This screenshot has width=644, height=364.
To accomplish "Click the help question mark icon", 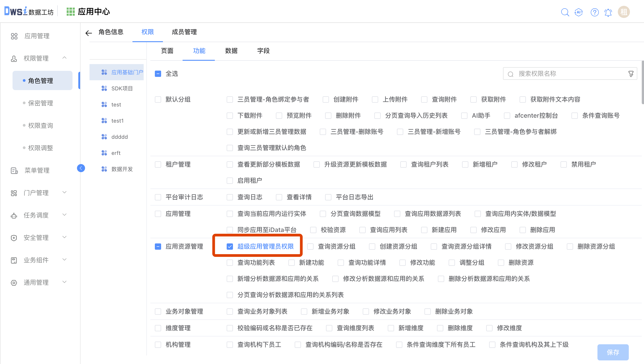I will 595,12.
